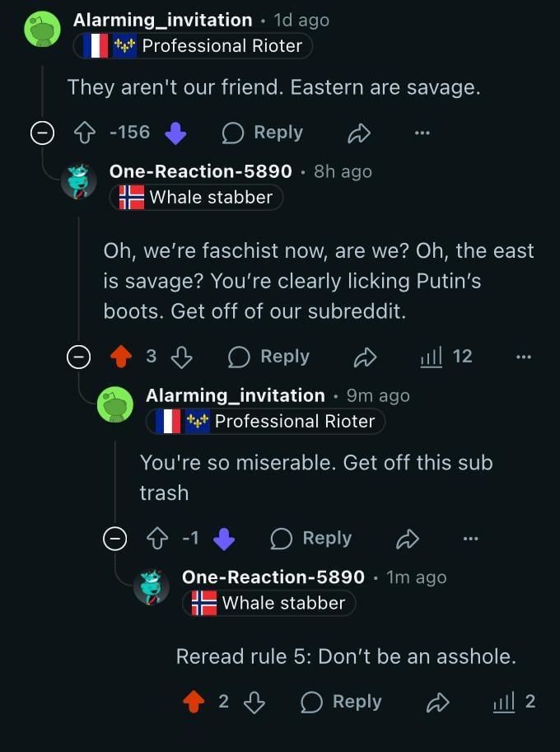Share the "They aren't our friend" comment
This screenshot has width=560, height=752.
359,133
